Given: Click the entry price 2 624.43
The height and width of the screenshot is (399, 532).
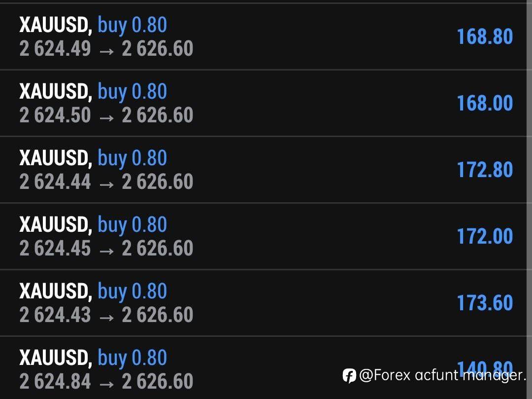Looking at the screenshot, I should coord(55,315).
